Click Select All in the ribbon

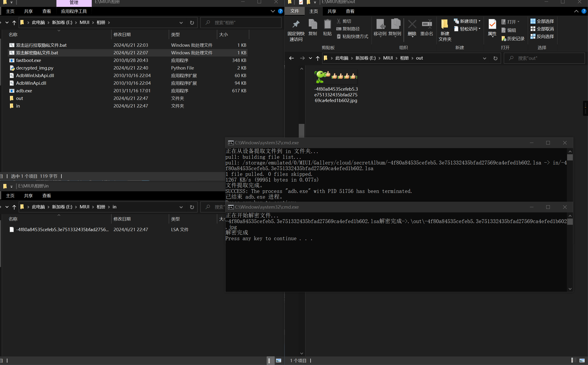tap(542, 21)
